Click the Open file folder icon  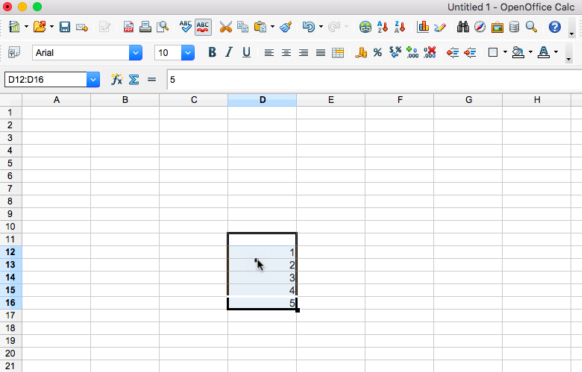pos(39,27)
